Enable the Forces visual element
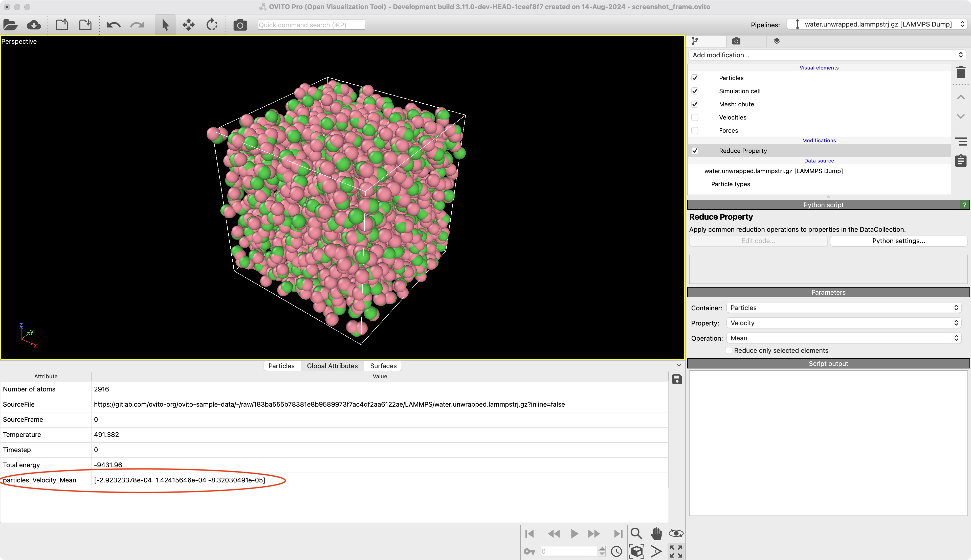This screenshot has width=971, height=560. (x=695, y=130)
